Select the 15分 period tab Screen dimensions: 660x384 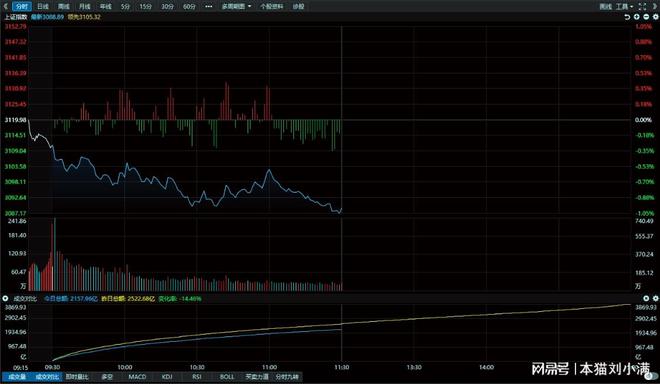pyautogui.click(x=146, y=6)
